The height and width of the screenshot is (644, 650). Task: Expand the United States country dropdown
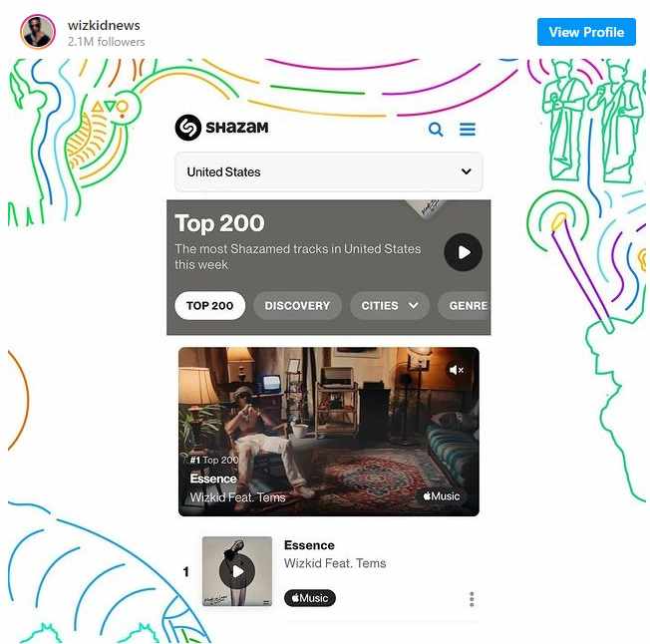(329, 171)
